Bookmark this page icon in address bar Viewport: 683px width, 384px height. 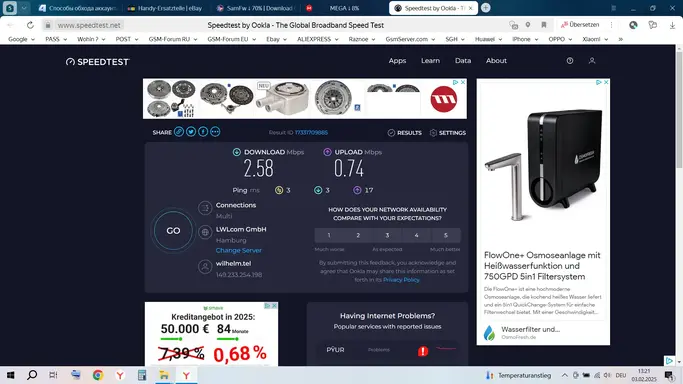pos(544,25)
